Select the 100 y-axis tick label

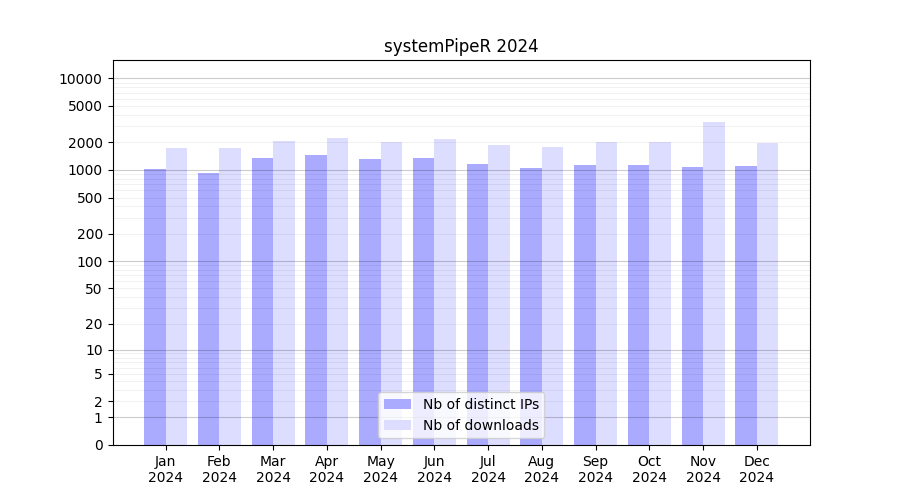click(88, 262)
